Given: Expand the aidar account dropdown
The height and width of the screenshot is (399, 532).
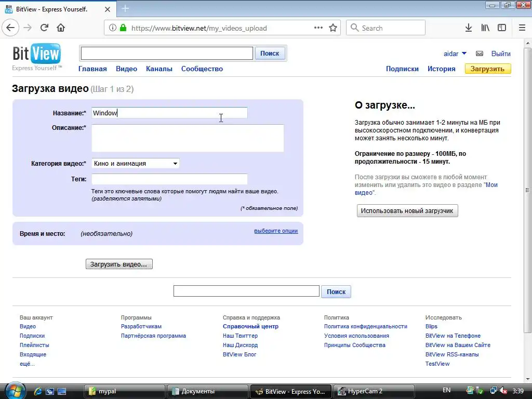Looking at the screenshot, I should pyautogui.click(x=464, y=54).
